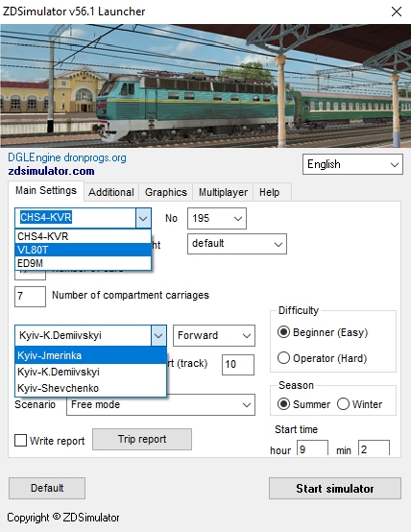411x532 pixels.
Task: Expand the English language dropdown
Action: [x=352, y=164]
